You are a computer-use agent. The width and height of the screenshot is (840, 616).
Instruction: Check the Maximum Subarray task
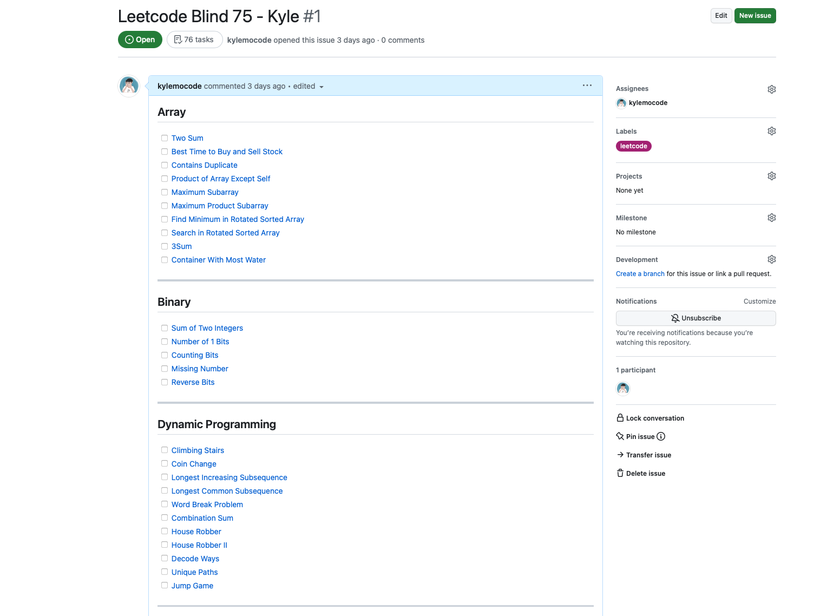click(x=165, y=192)
